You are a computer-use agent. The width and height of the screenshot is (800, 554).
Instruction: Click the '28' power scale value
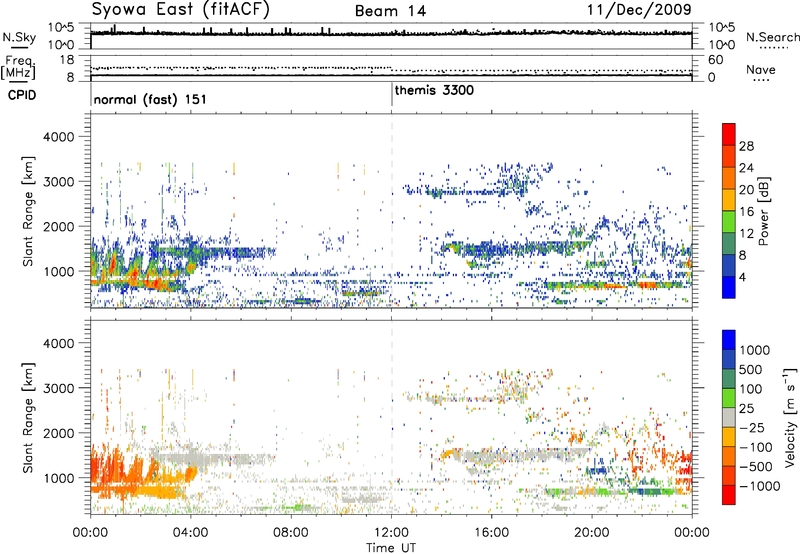point(746,146)
